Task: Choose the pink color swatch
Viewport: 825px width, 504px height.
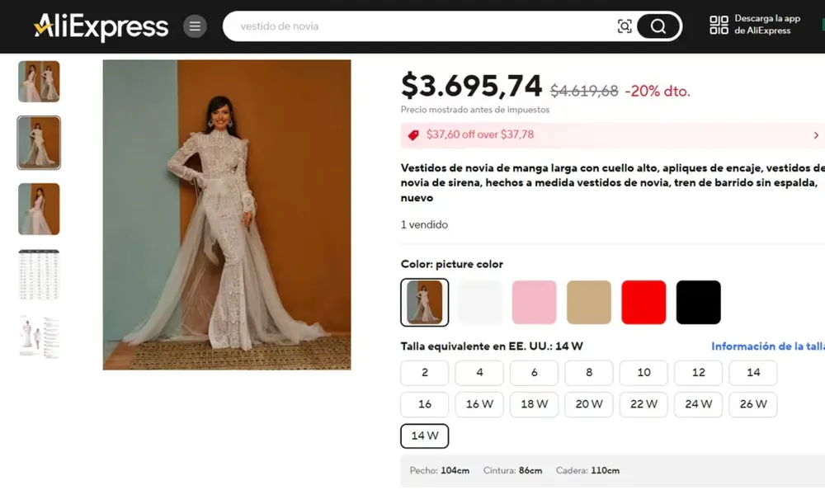Action: (x=534, y=302)
